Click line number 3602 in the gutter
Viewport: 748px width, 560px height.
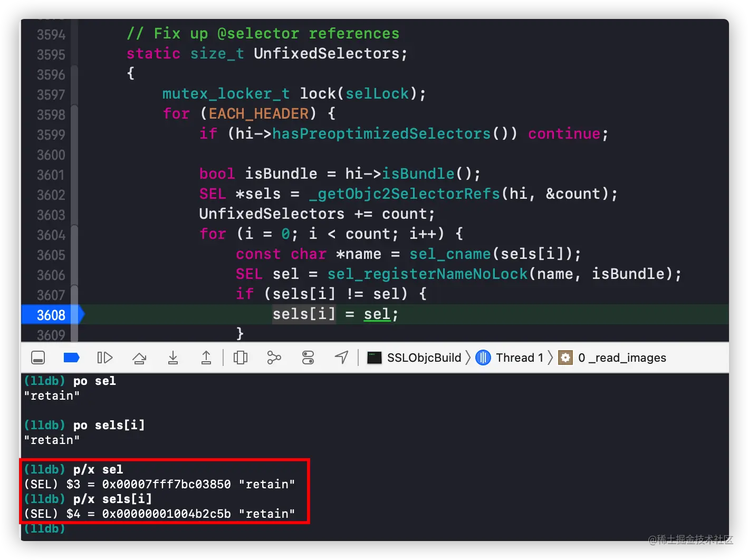point(51,195)
